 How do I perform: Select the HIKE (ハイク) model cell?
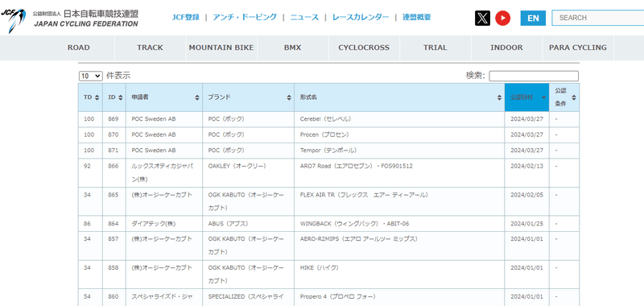click(399, 275)
